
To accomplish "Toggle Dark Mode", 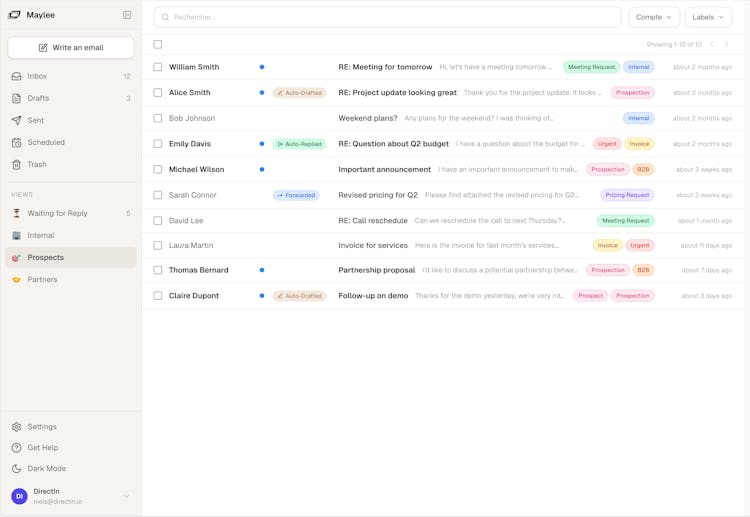I will (46, 468).
